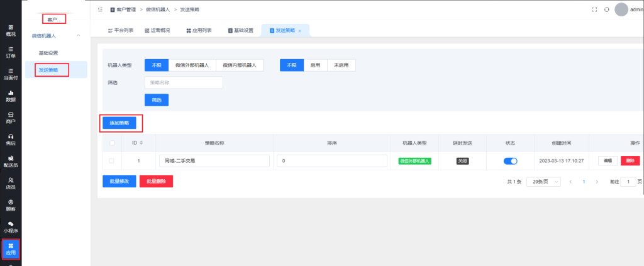The image size is (644, 266).
Task: Open 售后 headset icon in sidebar
Action: pos(11,139)
